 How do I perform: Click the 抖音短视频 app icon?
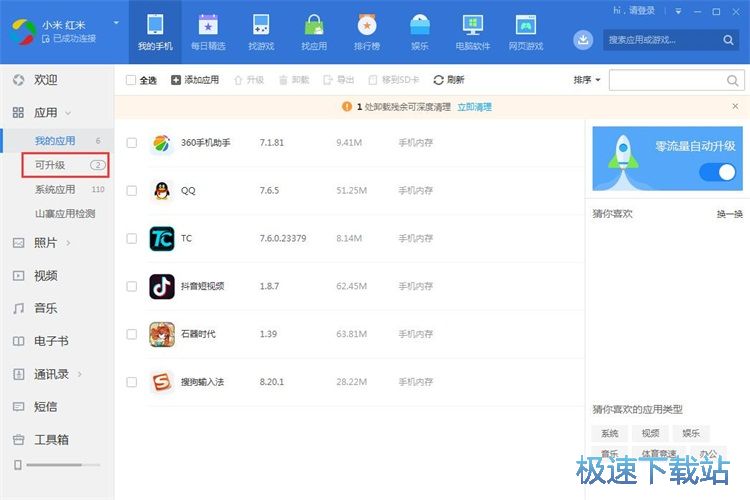(162, 286)
